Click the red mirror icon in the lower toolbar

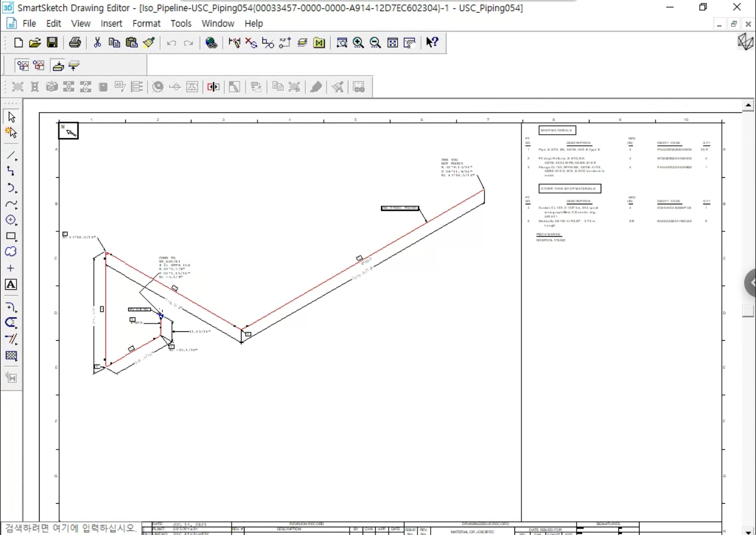pos(213,87)
